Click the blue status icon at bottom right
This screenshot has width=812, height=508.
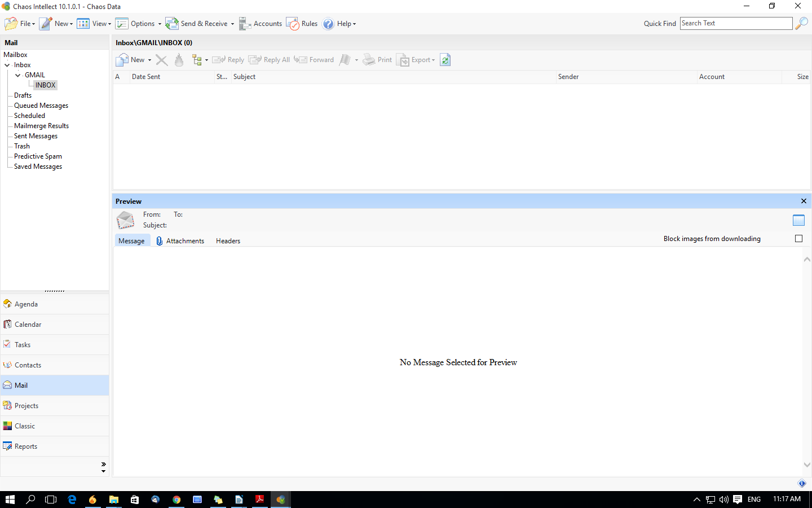pos(802,484)
